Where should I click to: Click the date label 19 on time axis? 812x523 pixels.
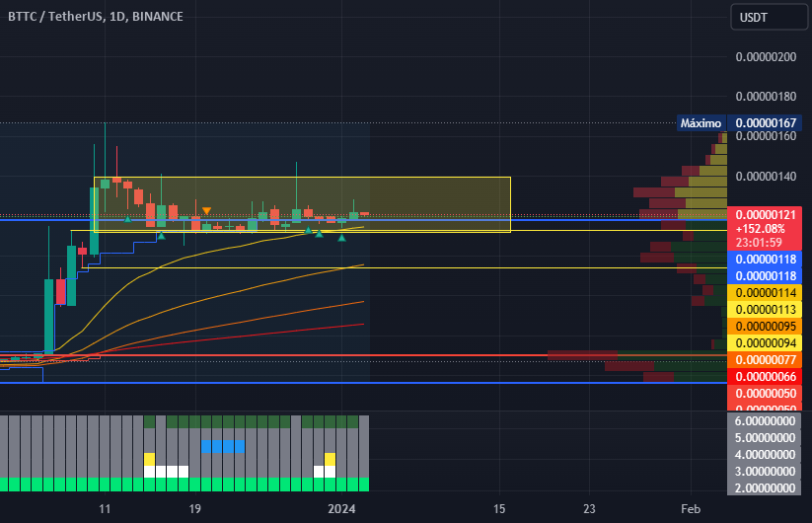194,509
